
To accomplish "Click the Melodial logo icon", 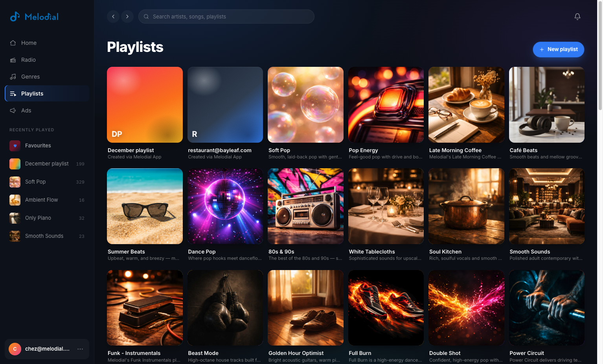I will [x=15, y=17].
